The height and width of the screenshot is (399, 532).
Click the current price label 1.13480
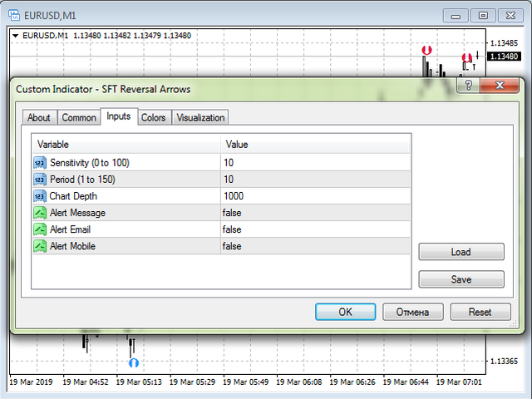click(x=505, y=57)
